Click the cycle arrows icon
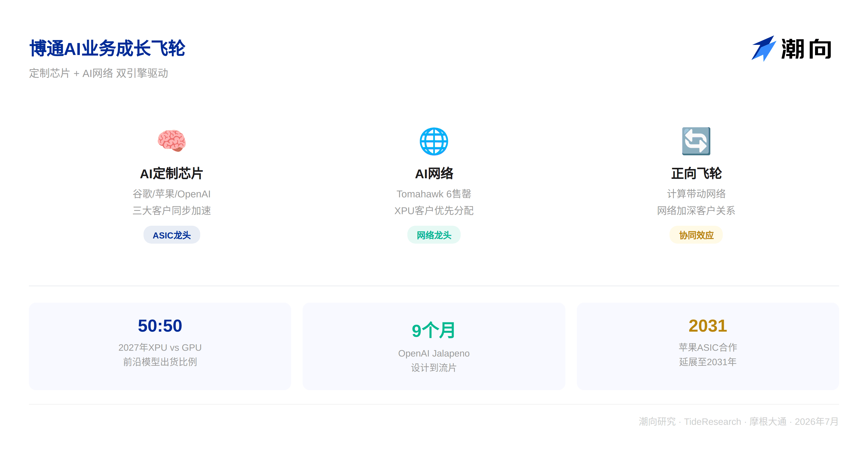 (x=696, y=141)
